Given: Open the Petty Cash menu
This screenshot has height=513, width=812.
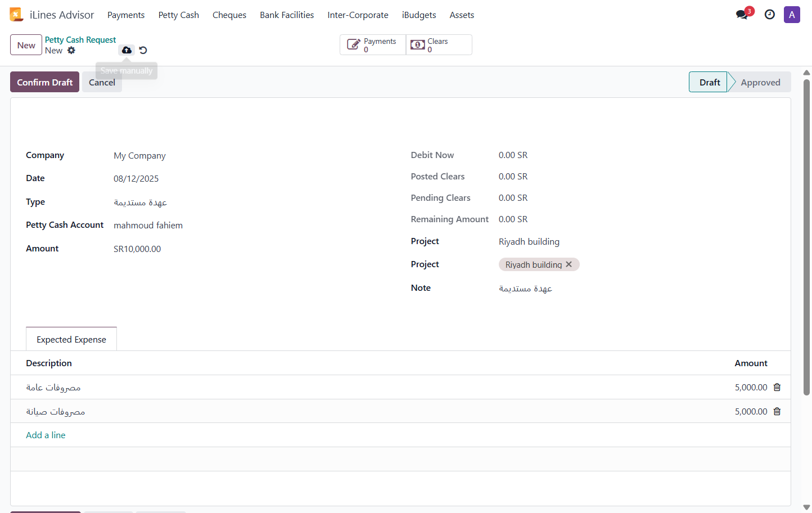Looking at the screenshot, I should (x=179, y=15).
